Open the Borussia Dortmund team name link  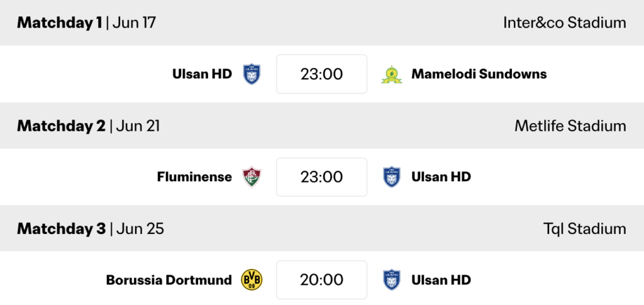click(x=169, y=280)
